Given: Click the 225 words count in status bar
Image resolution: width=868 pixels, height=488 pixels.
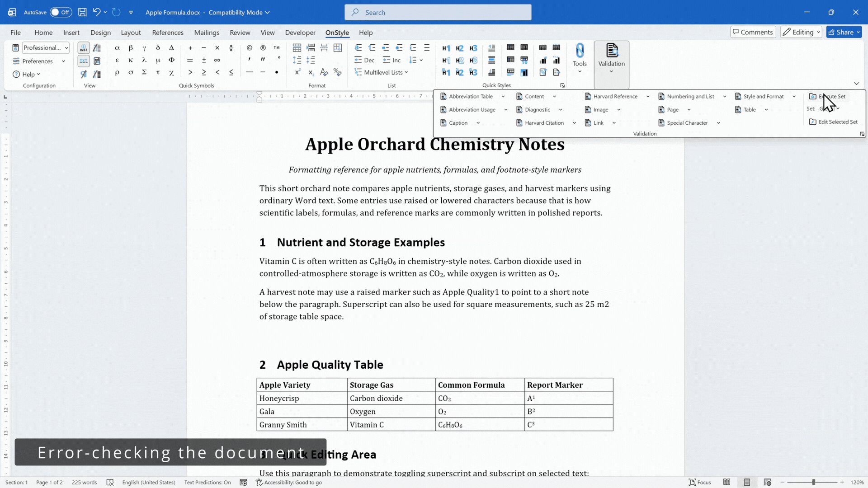Looking at the screenshot, I should (x=84, y=482).
